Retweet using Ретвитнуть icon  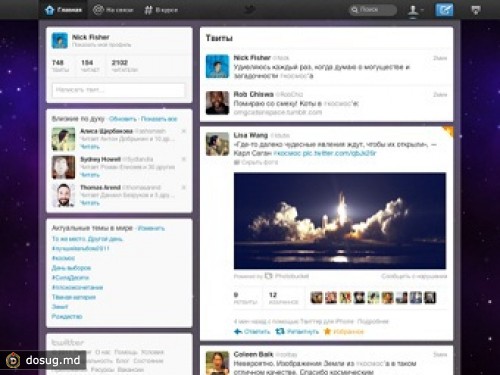[x=297, y=331]
